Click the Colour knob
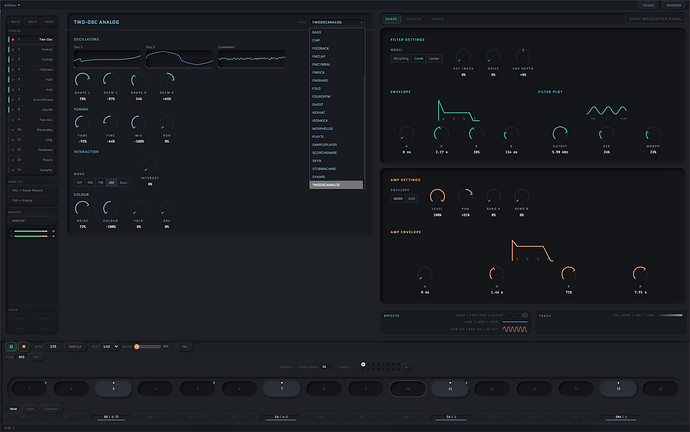 [x=110, y=208]
